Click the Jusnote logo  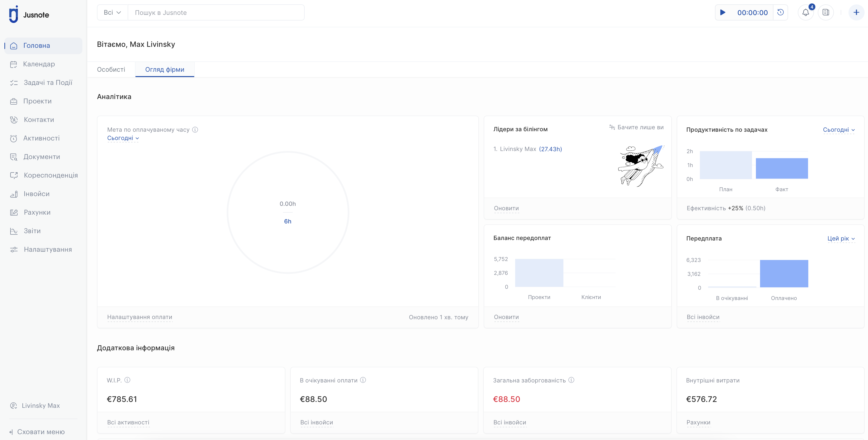29,14
